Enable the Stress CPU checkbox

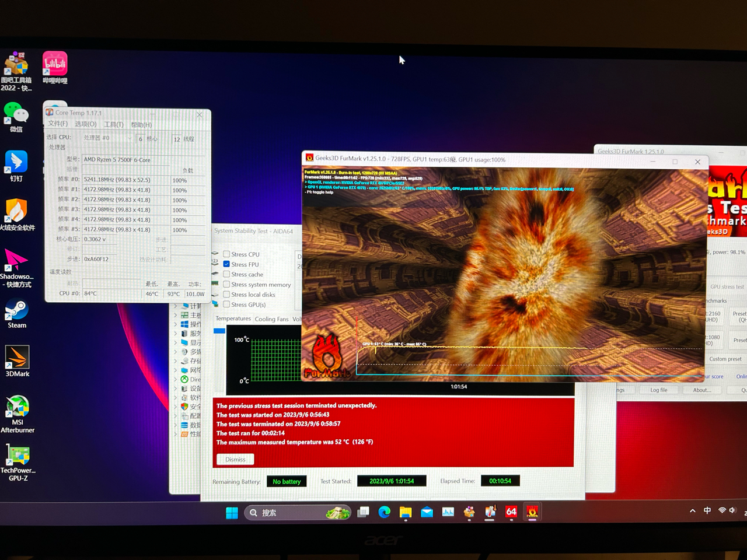pyautogui.click(x=226, y=254)
